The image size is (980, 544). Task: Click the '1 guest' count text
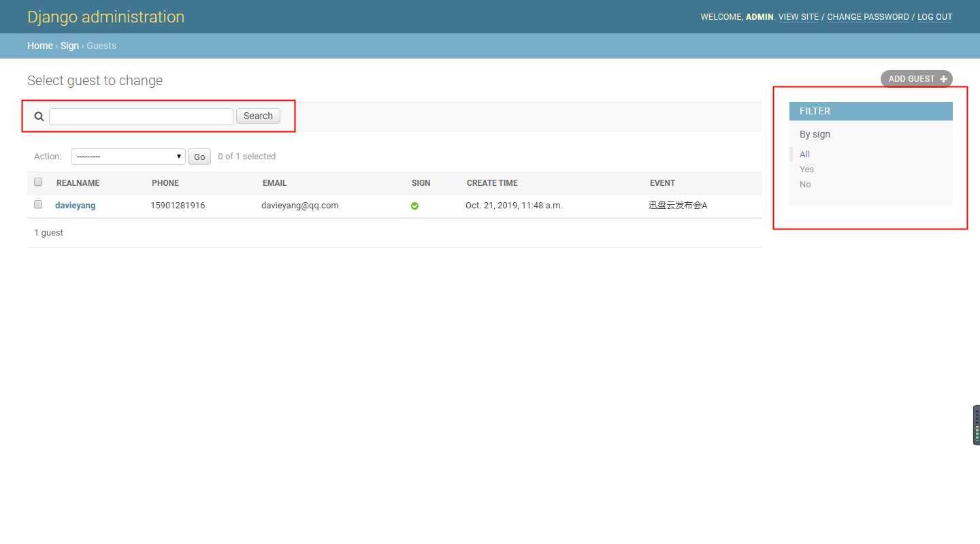tap(48, 232)
